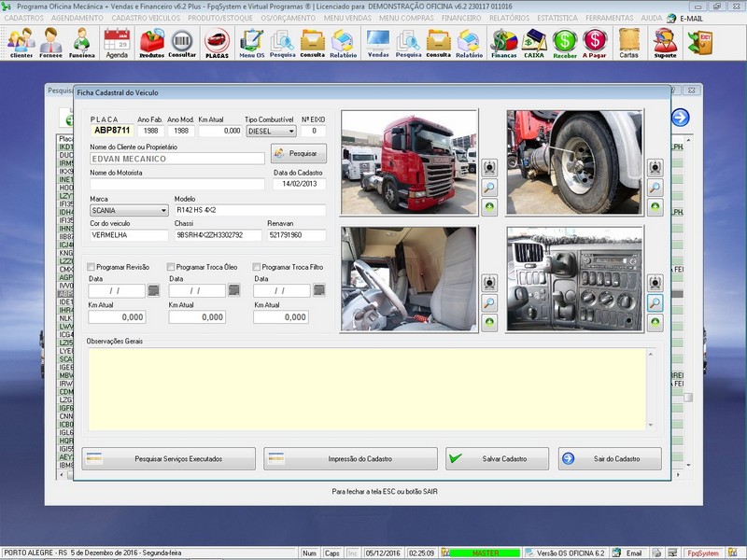Click camera icon beside red truck photo
This screenshot has height=560, width=747.
pyautogui.click(x=489, y=168)
